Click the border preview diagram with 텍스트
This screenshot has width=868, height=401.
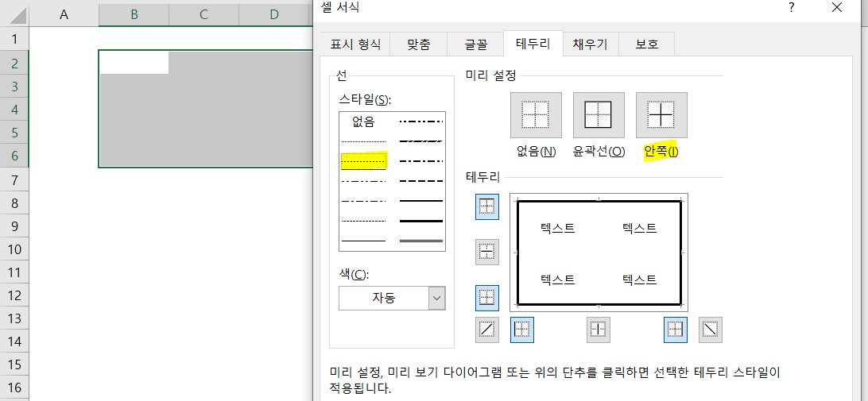(599, 253)
